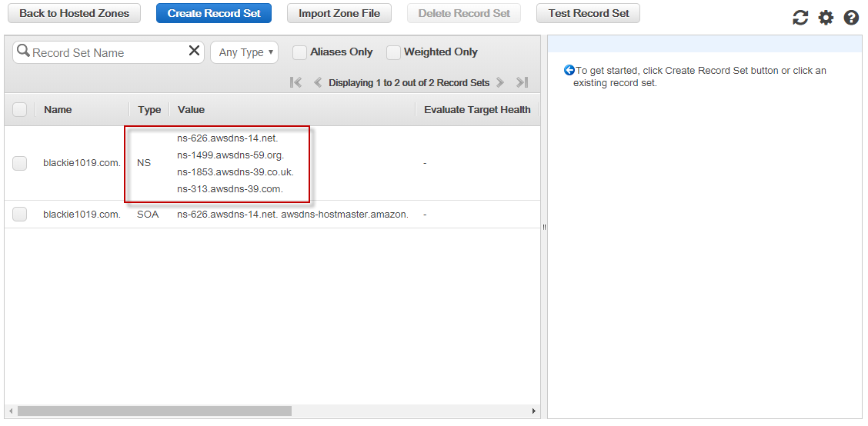Open the help question mark icon
Viewport: 868px width, 426px height.
point(851,18)
